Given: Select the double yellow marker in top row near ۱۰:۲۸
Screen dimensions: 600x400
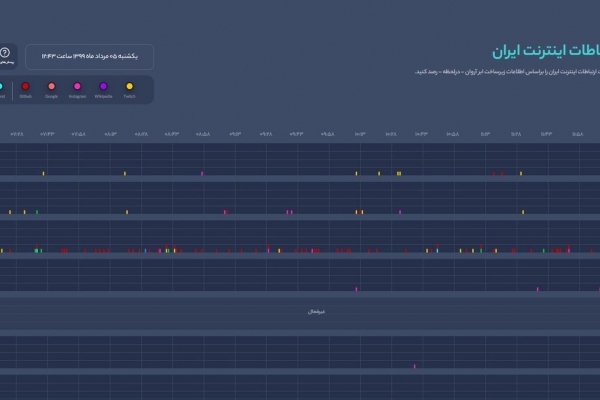Looking at the screenshot, I should click(x=399, y=174).
